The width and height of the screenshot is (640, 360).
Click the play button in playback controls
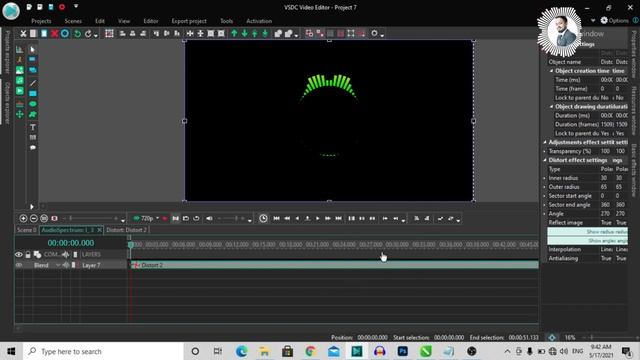[318, 218]
